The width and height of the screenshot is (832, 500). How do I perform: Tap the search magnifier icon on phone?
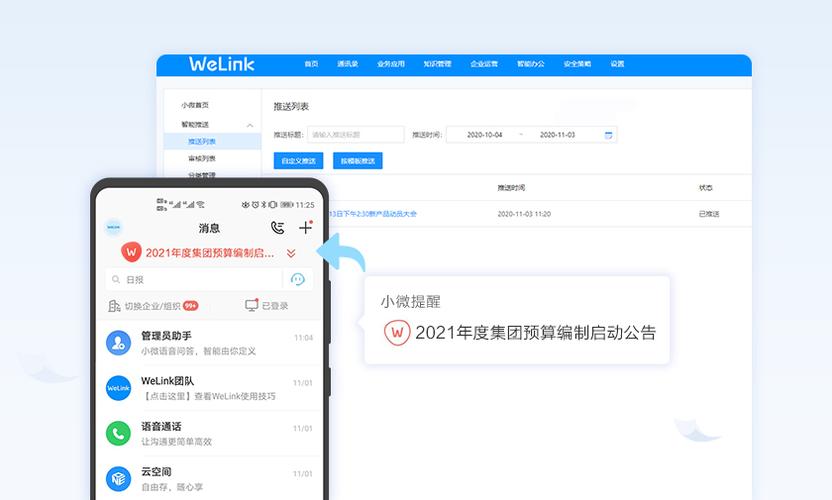pos(116,279)
